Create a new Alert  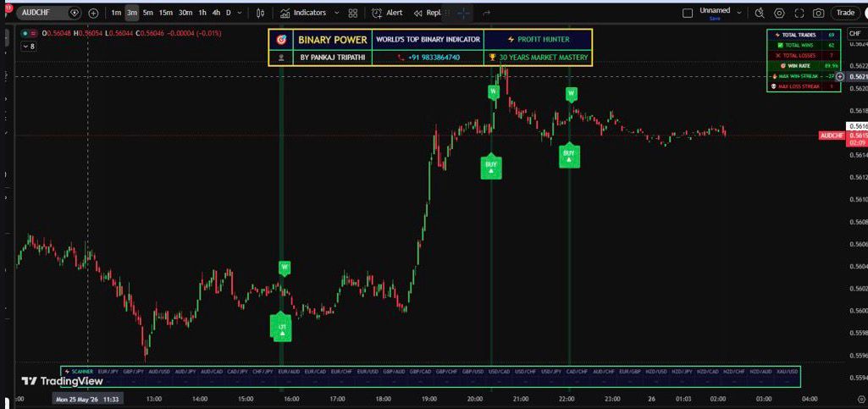(388, 13)
